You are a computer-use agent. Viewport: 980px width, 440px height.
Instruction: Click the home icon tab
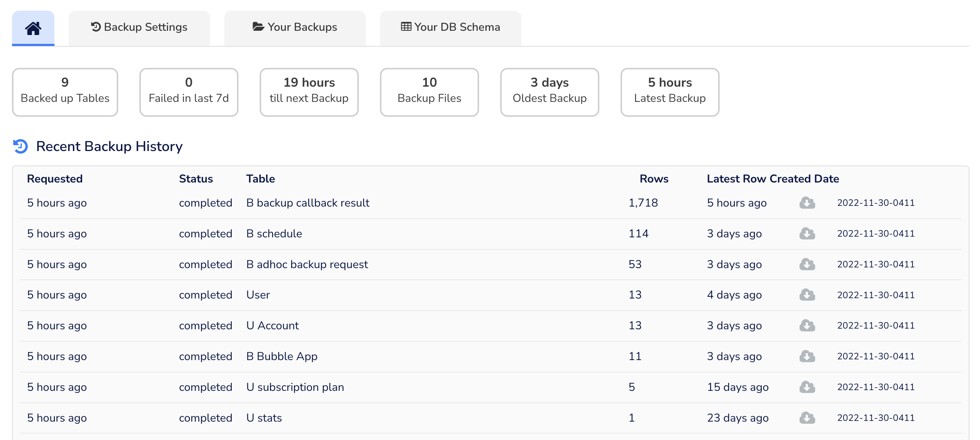[x=33, y=28]
